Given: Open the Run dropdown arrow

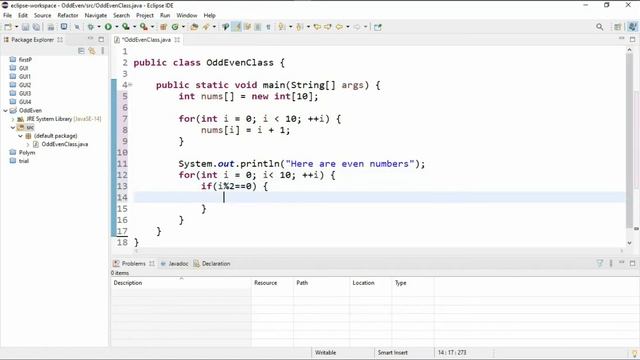Looking at the screenshot, I should [116, 27].
